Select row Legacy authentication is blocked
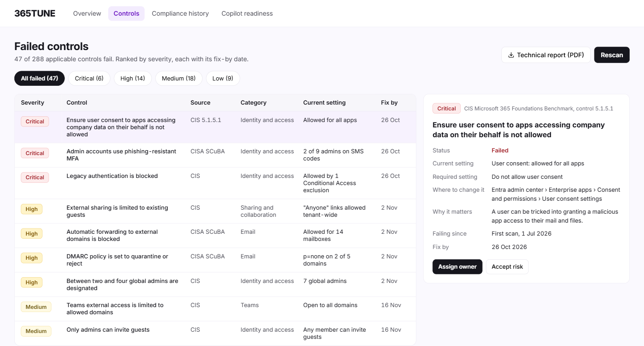Image resolution: width=644 pixels, height=346 pixels. click(215, 183)
